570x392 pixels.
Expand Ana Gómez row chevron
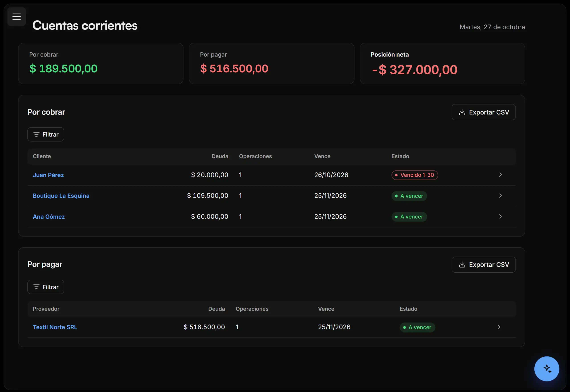[500, 216]
